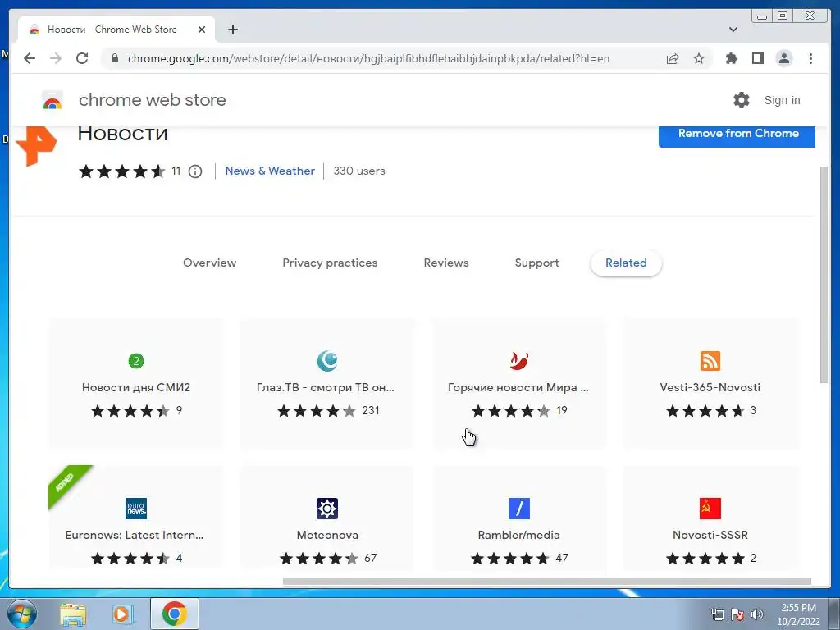This screenshot has height=630, width=840.
Task: Click chrome web store title text
Action: (x=152, y=99)
